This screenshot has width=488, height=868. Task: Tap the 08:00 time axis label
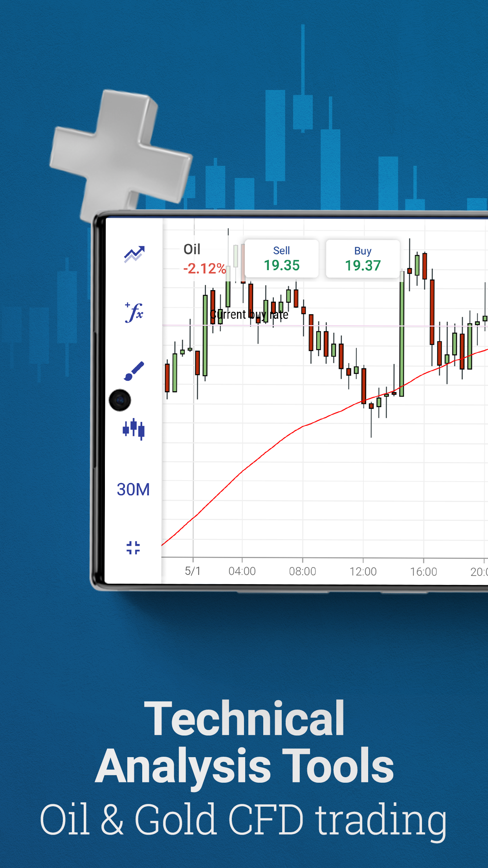coord(303,571)
